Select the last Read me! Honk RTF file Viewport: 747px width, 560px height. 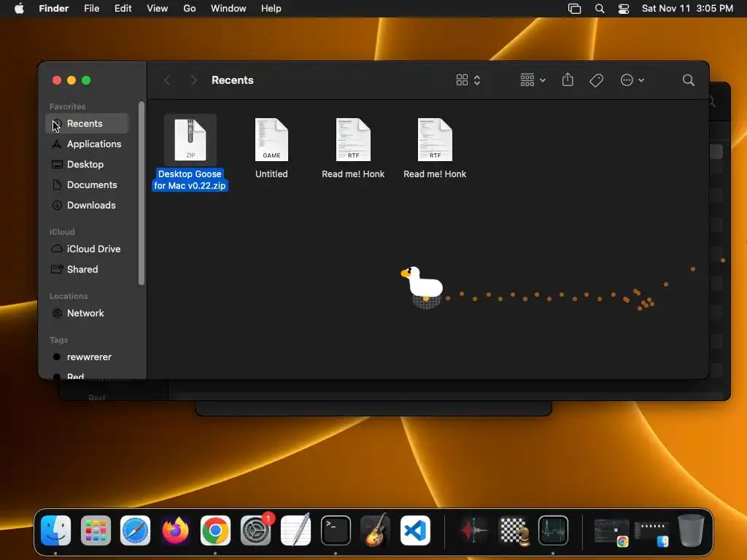click(435, 139)
